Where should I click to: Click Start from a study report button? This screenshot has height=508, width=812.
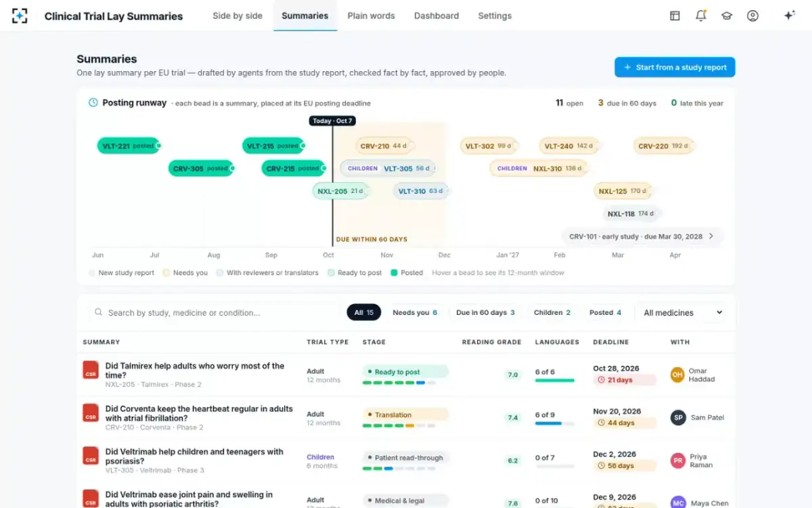click(x=675, y=67)
